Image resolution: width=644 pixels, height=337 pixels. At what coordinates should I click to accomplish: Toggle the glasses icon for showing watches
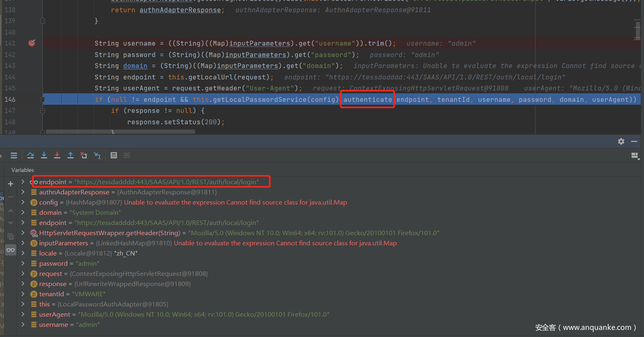click(11, 250)
